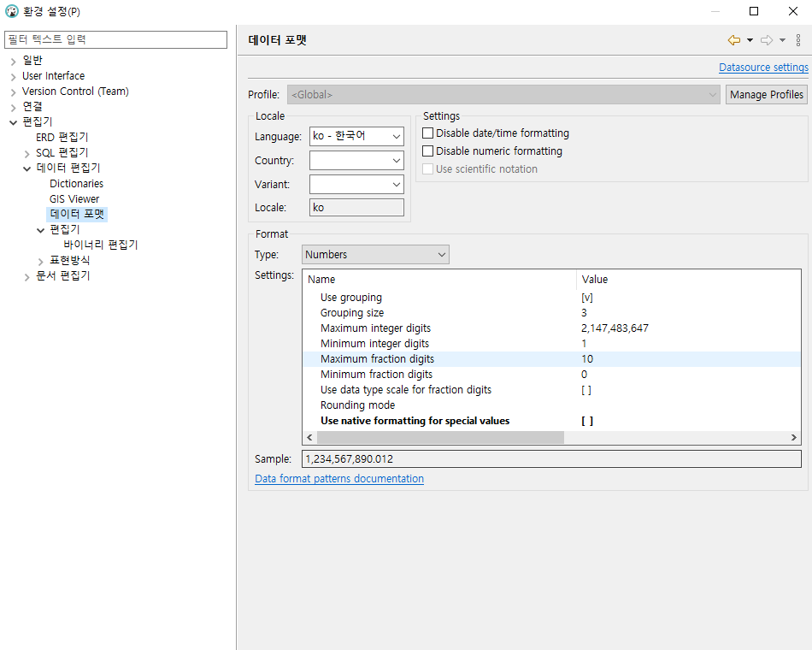Open the back history dropdown arrow
Screen dimensions: 812x650
coord(750,40)
